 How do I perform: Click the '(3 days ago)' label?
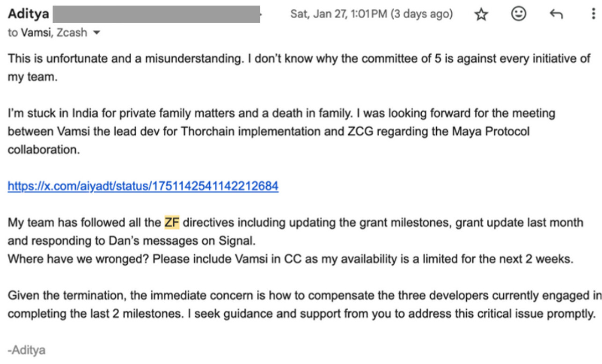coord(422,14)
